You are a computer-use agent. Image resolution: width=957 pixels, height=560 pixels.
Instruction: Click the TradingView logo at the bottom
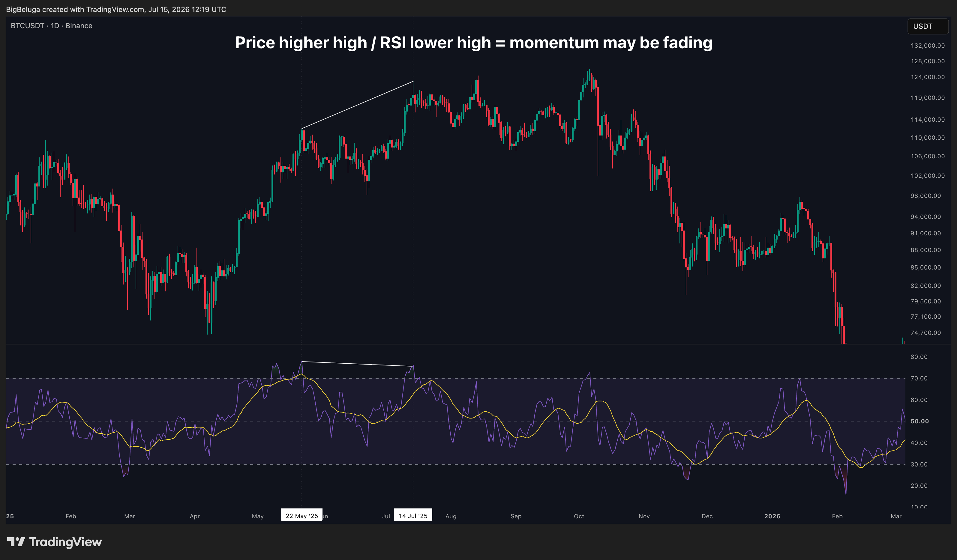click(x=54, y=542)
